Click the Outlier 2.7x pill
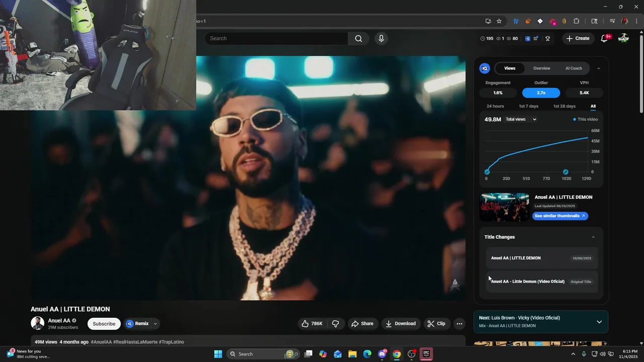The width and height of the screenshot is (644, 362). click(541, 93)
